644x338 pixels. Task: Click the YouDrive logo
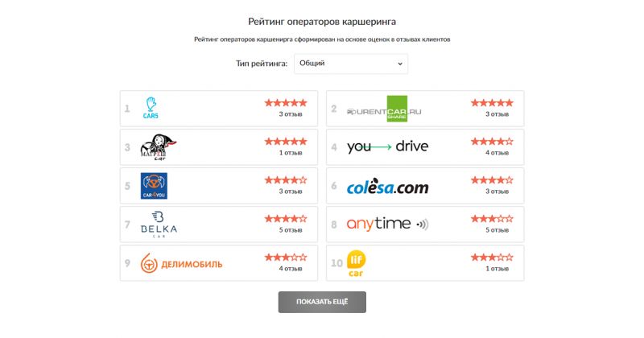click(387, 147)
